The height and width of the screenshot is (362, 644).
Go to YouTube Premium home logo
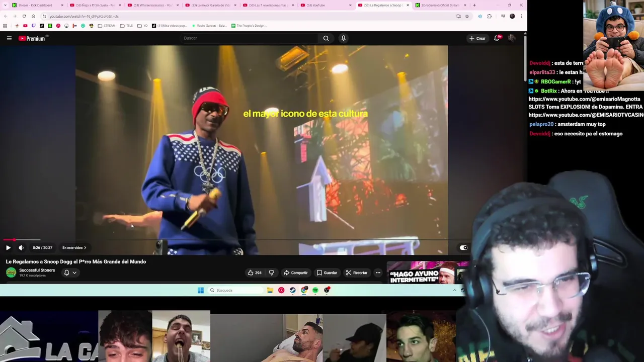(x=32, y=38)
